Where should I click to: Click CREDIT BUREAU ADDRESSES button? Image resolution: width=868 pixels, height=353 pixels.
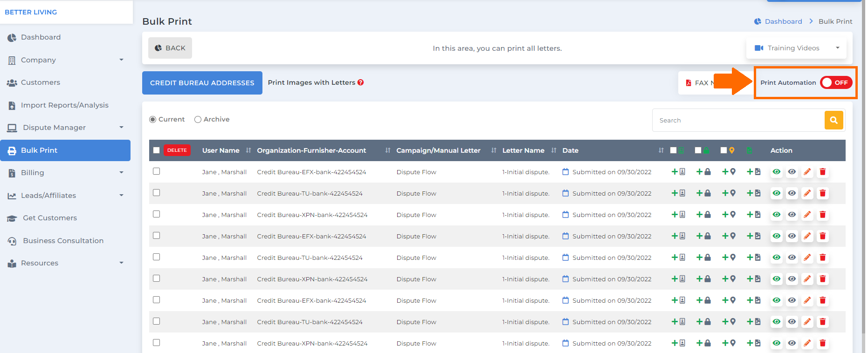pos(202,83)
